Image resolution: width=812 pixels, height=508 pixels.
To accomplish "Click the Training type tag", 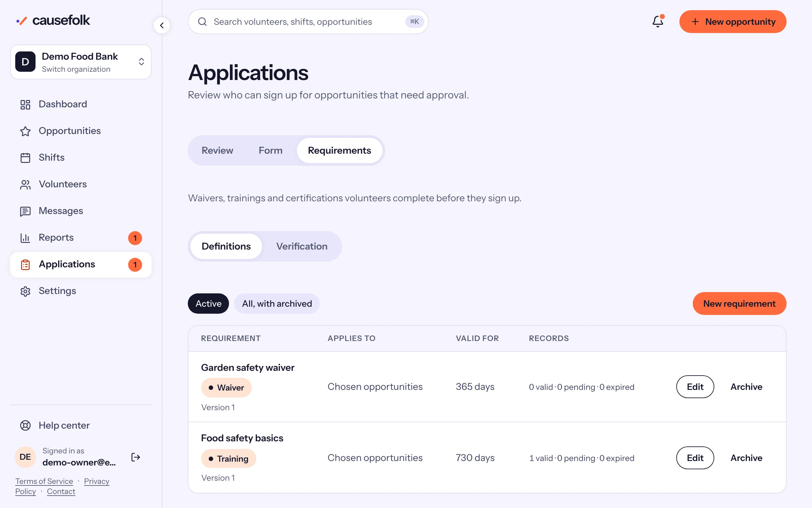I will (x=228, y=458).
